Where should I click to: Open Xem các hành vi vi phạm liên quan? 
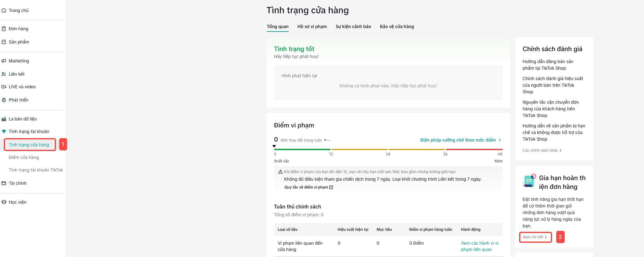click(479, 246)
